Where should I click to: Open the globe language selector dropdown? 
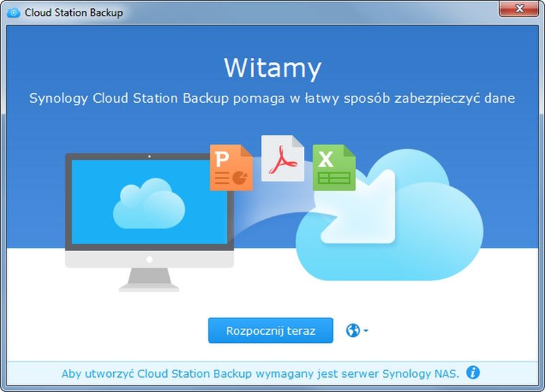click(x=357, y=330)
